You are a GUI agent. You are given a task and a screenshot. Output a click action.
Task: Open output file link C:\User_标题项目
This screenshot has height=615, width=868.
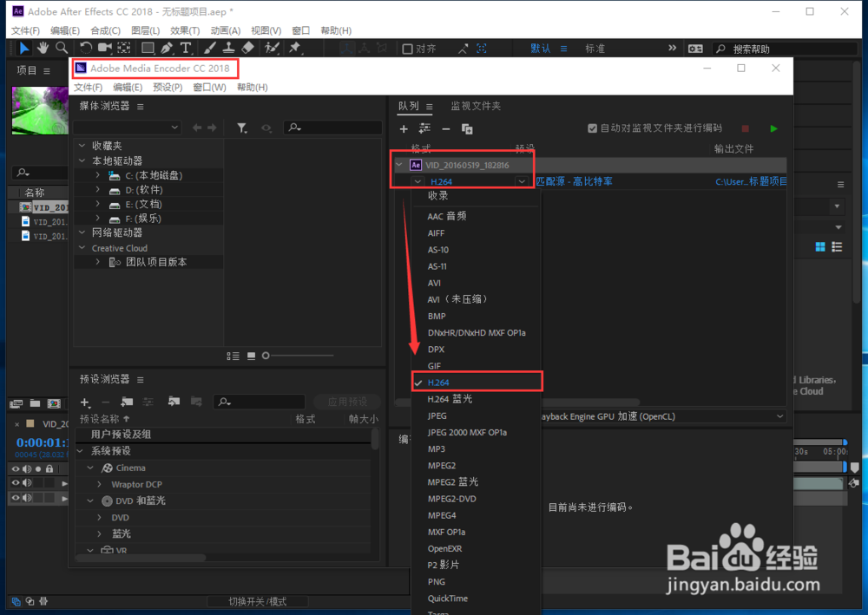click(x=740, y=182)
